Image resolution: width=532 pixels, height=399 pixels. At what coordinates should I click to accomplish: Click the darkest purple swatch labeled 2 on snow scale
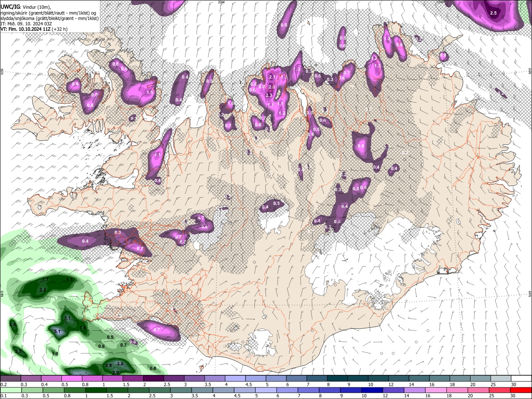click(x=153, y=379)
